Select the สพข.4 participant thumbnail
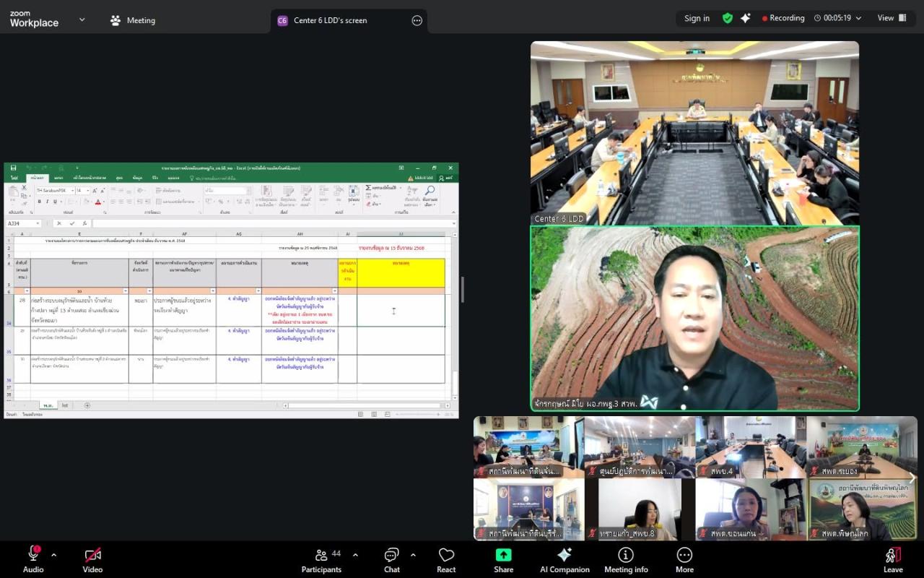The height and width of the screenshot is (578, 924). tap(751, 447)
